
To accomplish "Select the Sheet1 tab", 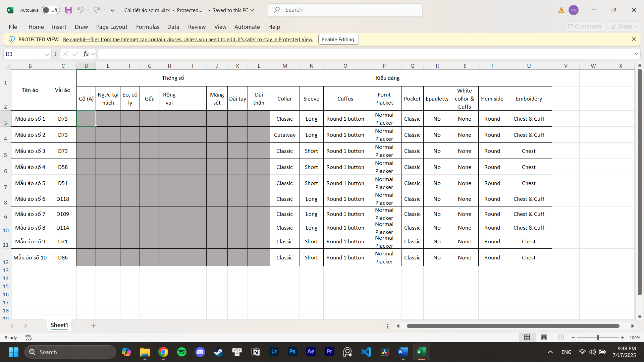I will (59, 325).
